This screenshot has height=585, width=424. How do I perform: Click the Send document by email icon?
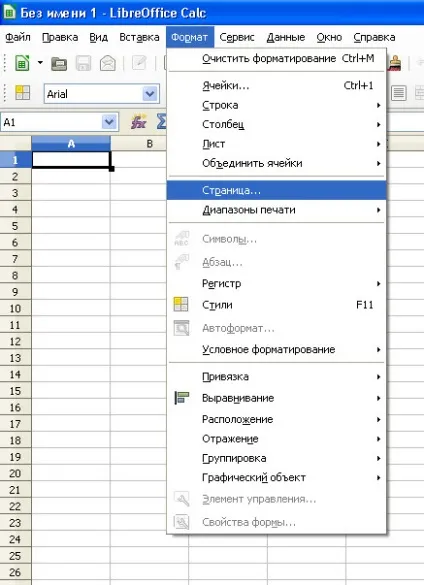coord(108,63)
